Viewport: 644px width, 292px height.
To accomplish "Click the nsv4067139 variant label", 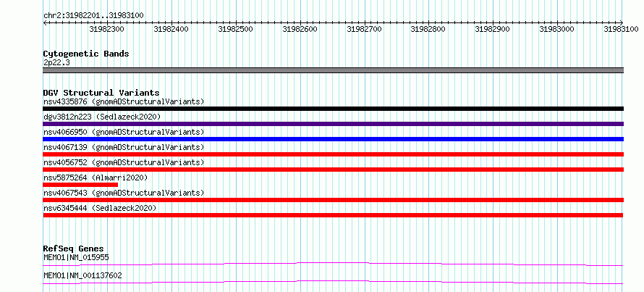I will coord(124,147).
